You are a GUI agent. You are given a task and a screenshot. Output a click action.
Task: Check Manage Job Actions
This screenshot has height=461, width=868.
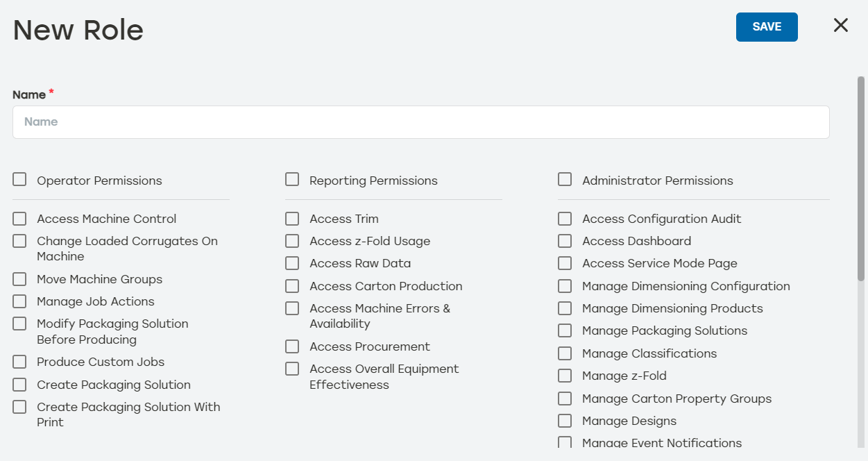coord(19,301)
